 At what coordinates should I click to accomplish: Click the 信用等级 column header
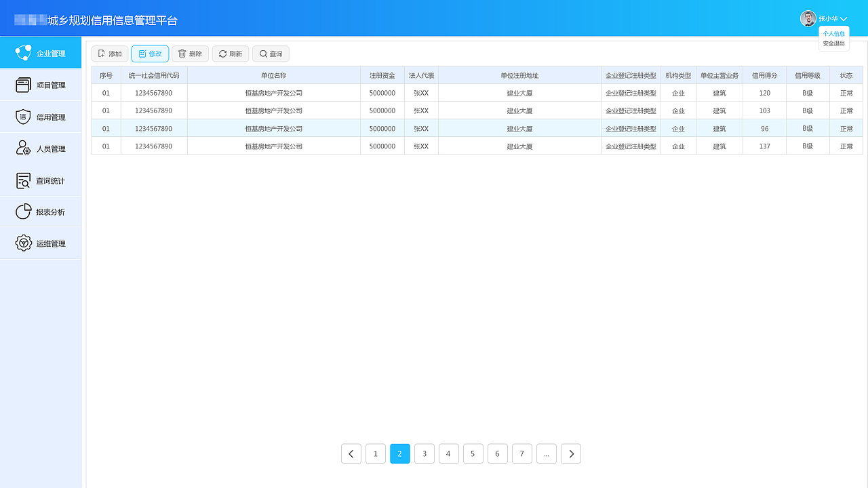click(x=808, y=75)
